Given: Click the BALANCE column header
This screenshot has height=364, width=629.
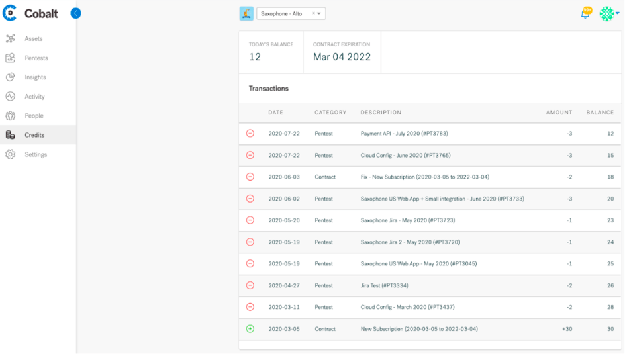Looking at the screenshot, I should click(x=600, y=113).
